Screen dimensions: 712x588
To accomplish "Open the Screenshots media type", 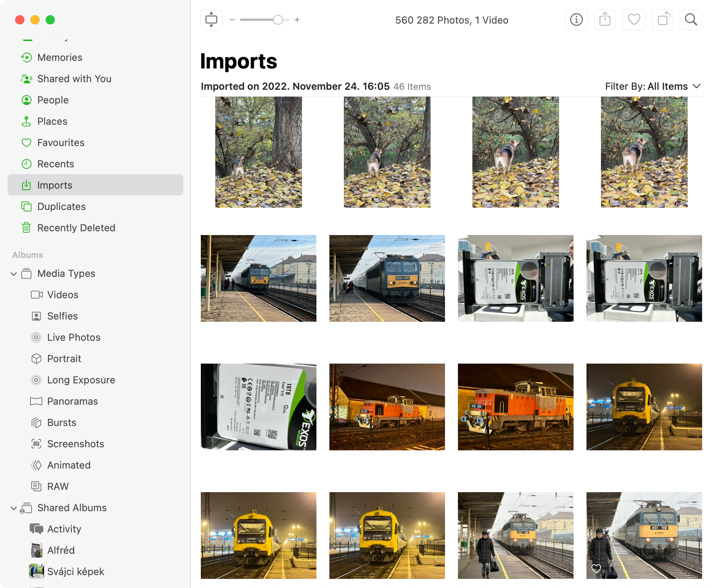I will click(x=75, y=444).
